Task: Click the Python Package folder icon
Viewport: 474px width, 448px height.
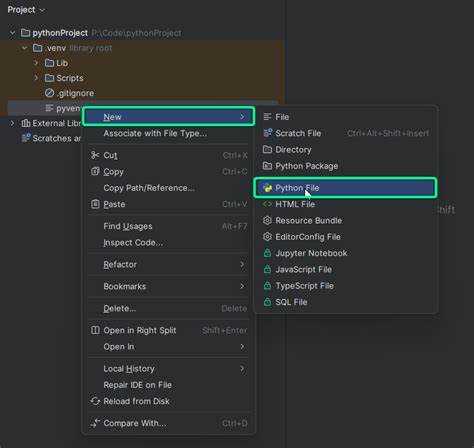Action: click(x=267, y=166)
